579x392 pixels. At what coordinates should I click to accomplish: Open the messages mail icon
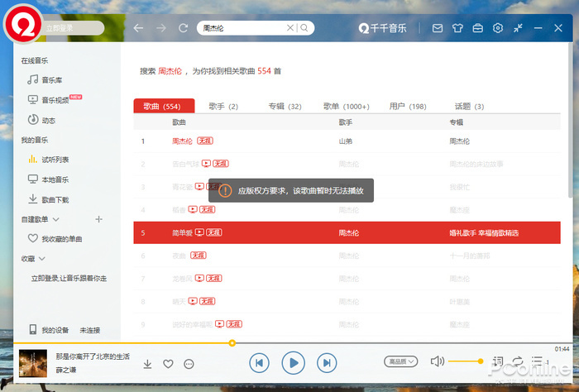coord(438,28)
